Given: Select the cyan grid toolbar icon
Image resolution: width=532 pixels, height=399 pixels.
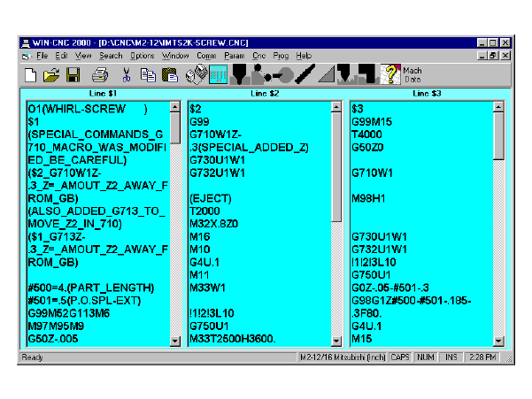Looking at the screenshot, I should click(x=218, y=75).
